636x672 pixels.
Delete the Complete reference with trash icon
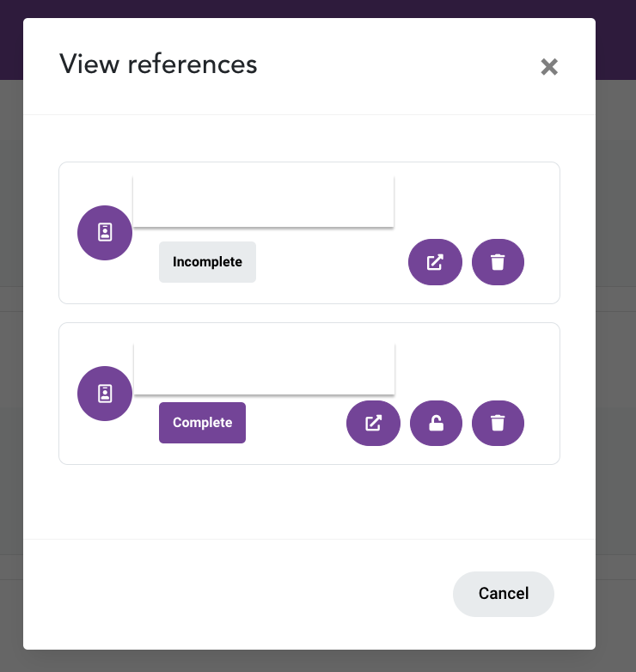pyautogui.click(x=498, y=423)
